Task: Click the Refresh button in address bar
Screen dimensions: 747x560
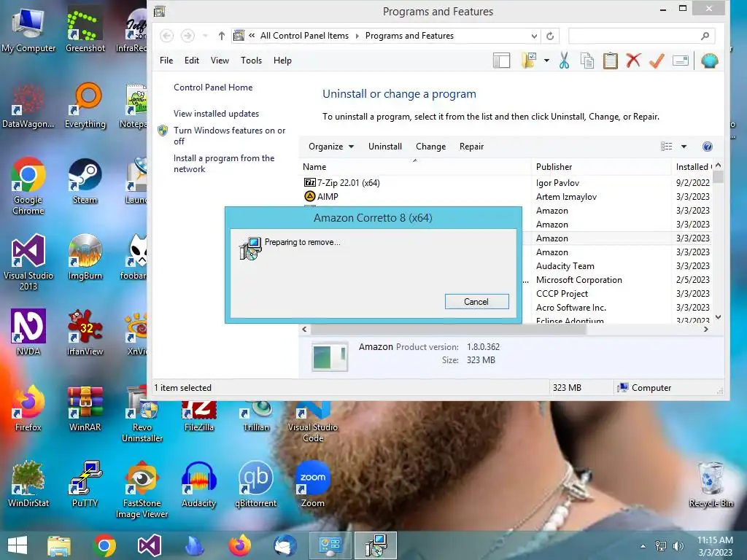Action: [550, 36]
